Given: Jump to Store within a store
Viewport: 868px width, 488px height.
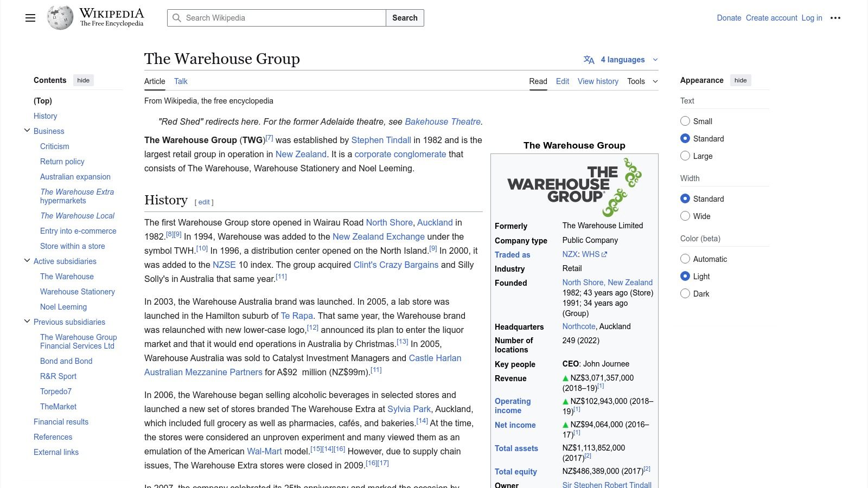Looking at the screenshot, I should click(x=73, y=246).
